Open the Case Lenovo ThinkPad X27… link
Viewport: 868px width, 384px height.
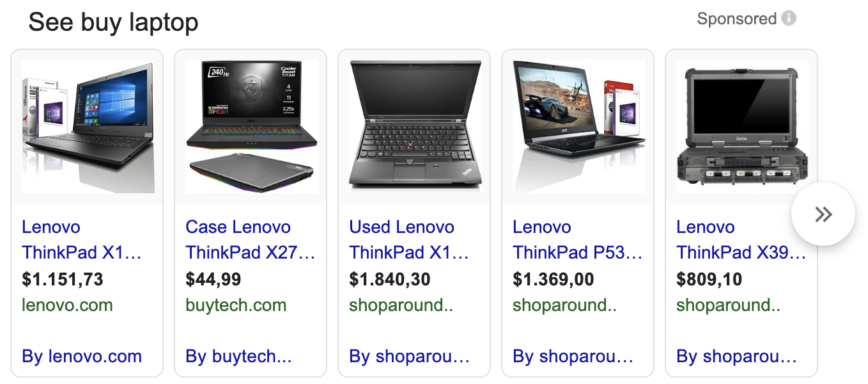pyautogui.click(x=251, y=239)
